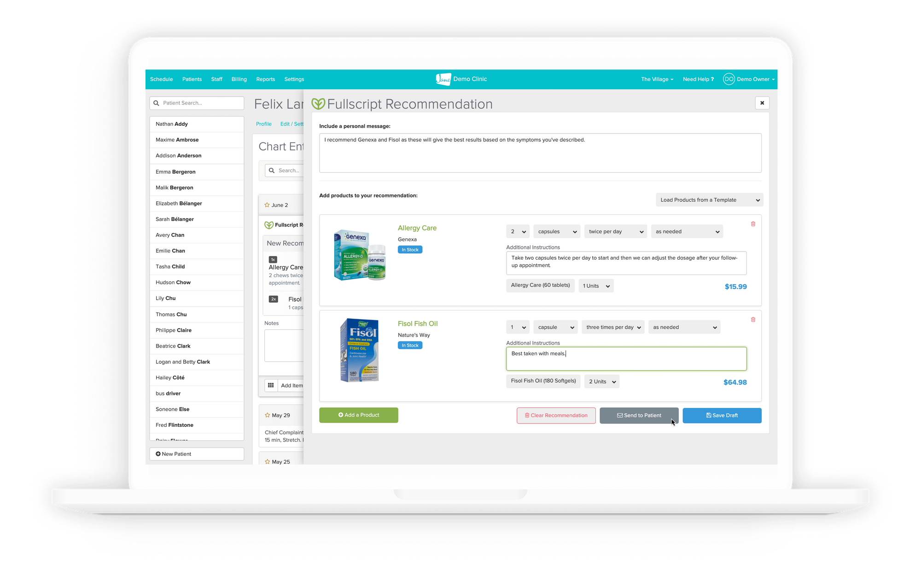The image size is (921, 588).
Task: Click the grid icon beside Add Item
Action: [271, 385]
